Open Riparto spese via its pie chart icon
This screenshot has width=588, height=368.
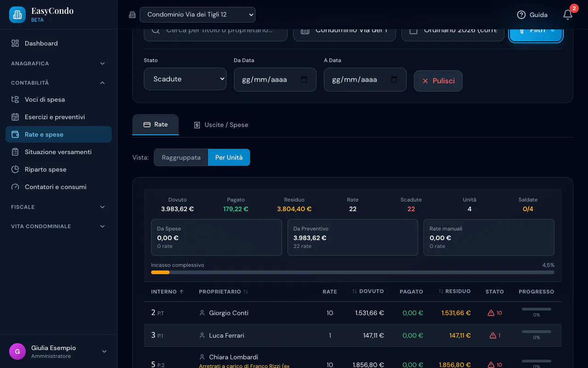(x=15, y=169)
